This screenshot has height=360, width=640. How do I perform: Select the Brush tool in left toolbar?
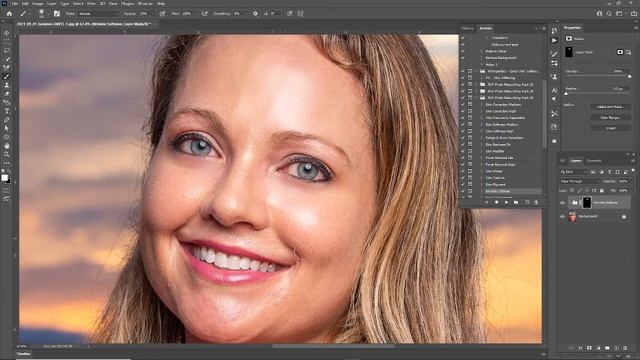(x=7, y=76)
